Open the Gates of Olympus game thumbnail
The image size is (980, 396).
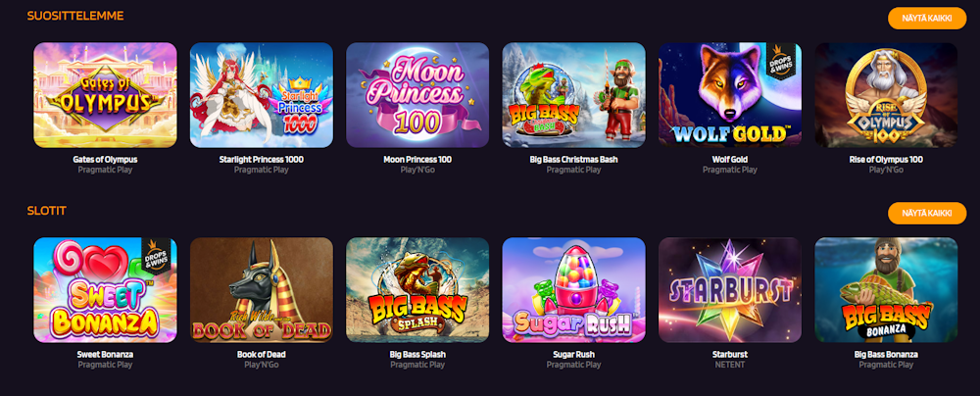coord(105,95)
